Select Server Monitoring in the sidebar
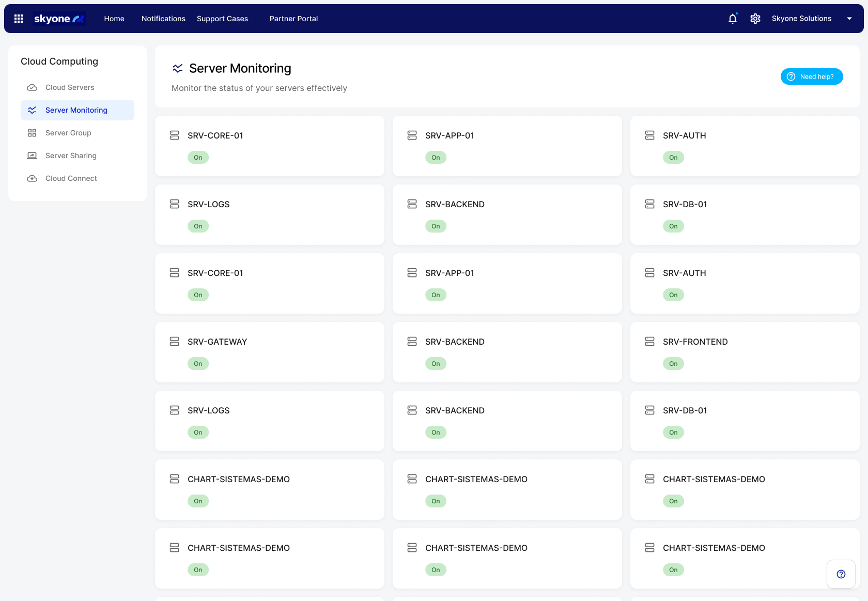Image resolution: width=868 pixels, height=601 pixels. pyautogui.click(x=76, y=110)
